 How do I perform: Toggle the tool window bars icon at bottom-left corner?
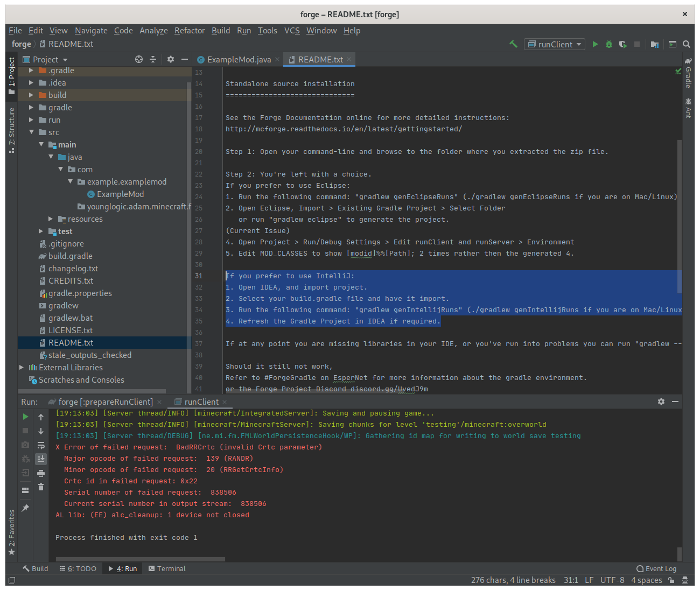(x=12, y=580)
